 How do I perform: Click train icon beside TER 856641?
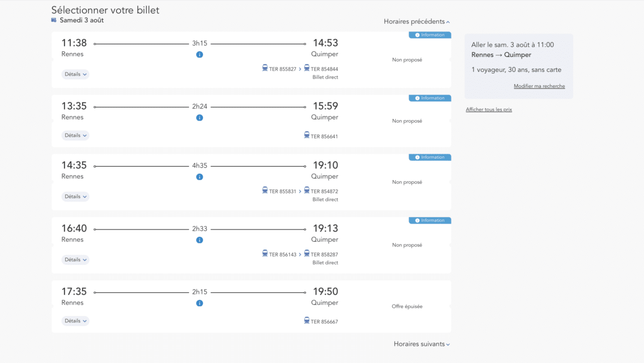(306, 136)
